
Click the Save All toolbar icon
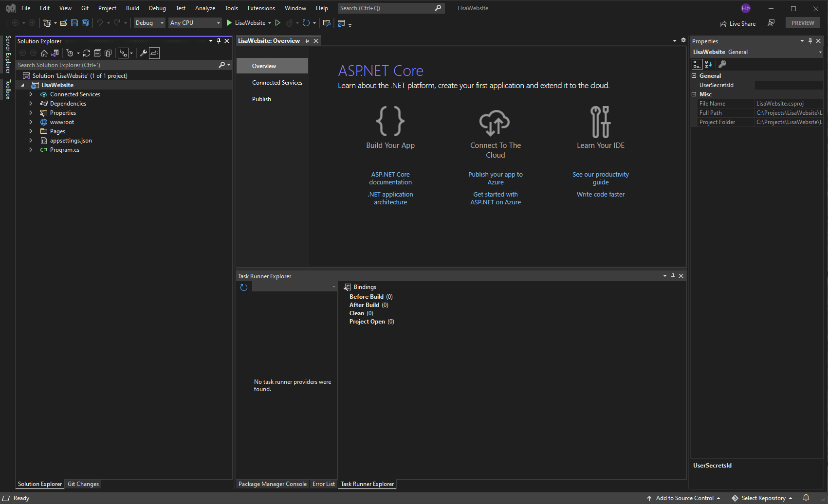(x=85, y=23)
